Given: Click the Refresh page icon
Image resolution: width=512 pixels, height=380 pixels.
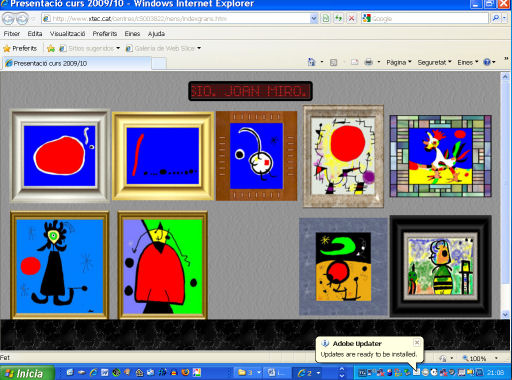Looking at the screenshot, I should pos(339,18).
